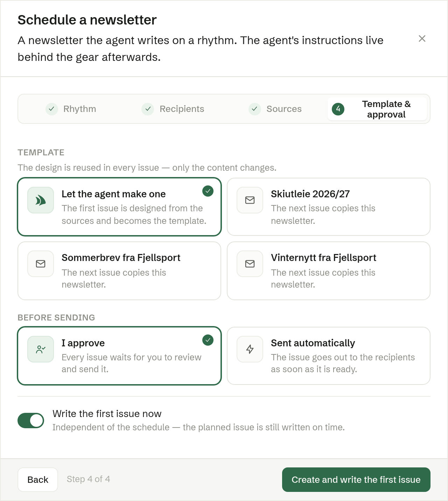This screenshot has height=501, width=448.
Task: Open the Template & approval step
Action: tap(377, 109)
